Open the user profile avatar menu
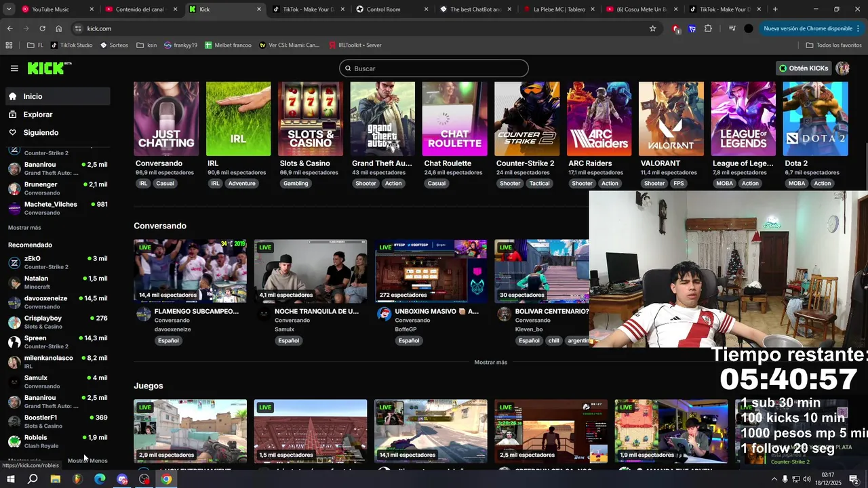 pos(843,68)
